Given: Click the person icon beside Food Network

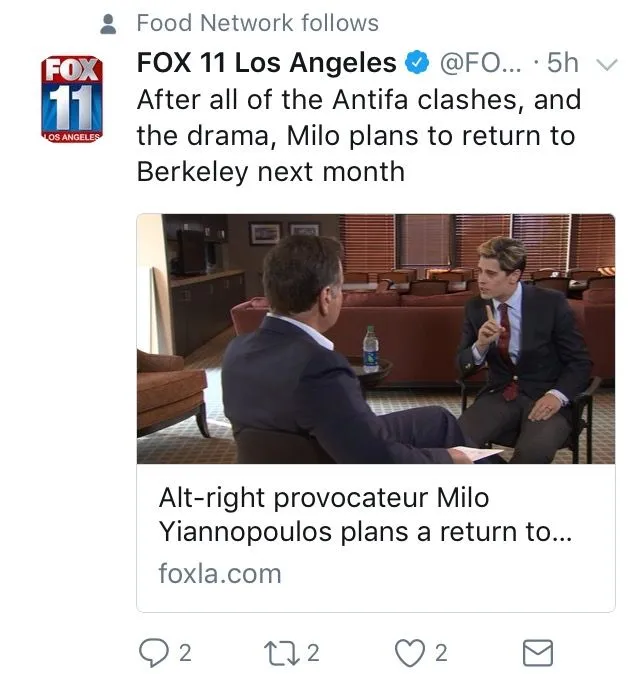Looking at the screenshot, I should coord(111,22).
